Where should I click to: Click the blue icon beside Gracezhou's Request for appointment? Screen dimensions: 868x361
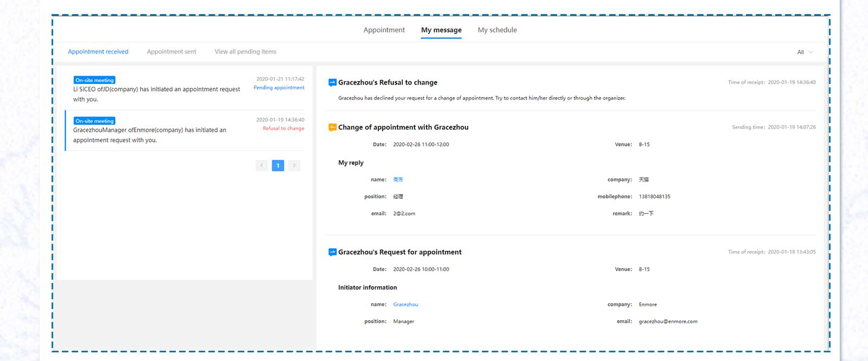tap(333, 252)
